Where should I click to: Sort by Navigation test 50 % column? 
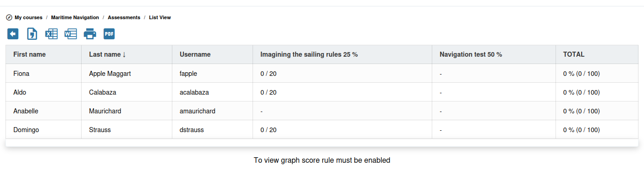pos(471,54)
